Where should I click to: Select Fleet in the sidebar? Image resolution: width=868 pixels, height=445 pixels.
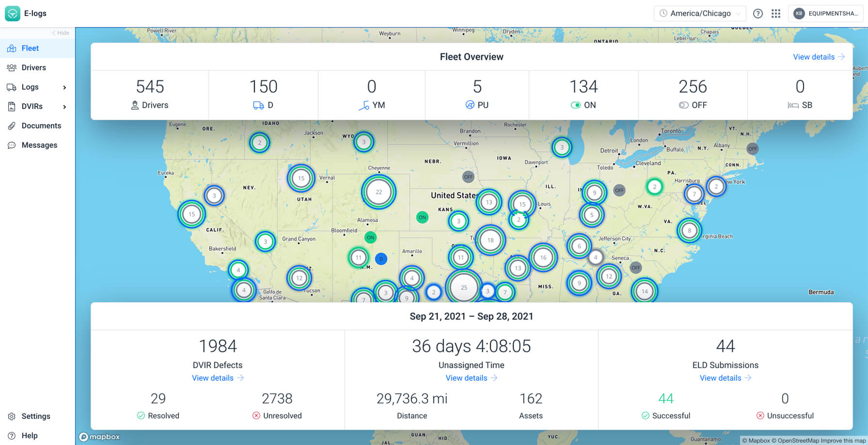point(30,48)
